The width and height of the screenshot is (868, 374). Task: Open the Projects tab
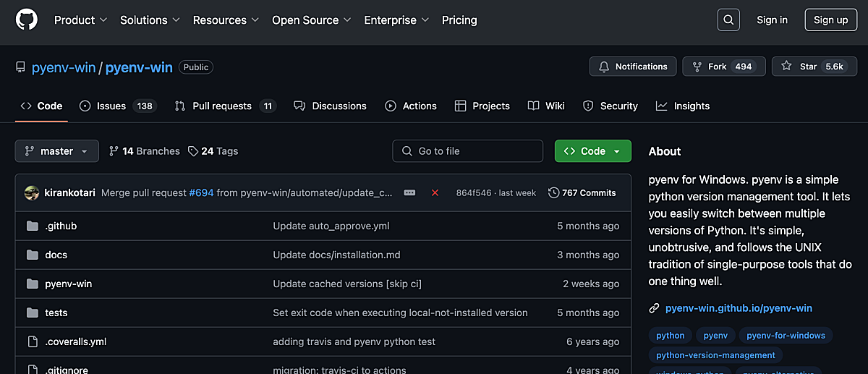pos(482,106)
